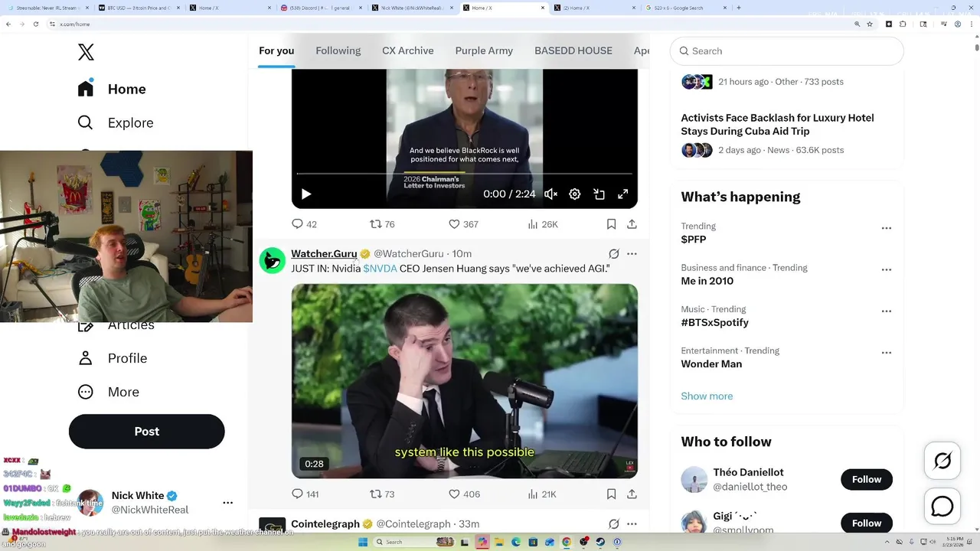The height and width of the screenshot is (551, 980).
Task: Open the #BTSxSpotify trending topic
Action: click(714, 322)
